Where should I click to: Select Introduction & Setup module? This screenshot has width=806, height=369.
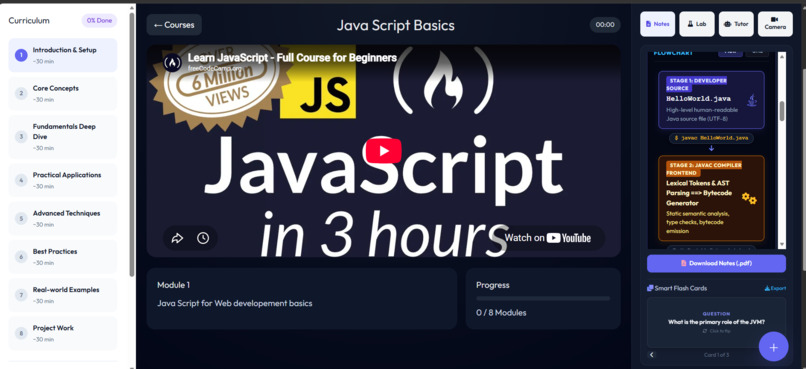(63, 55)
